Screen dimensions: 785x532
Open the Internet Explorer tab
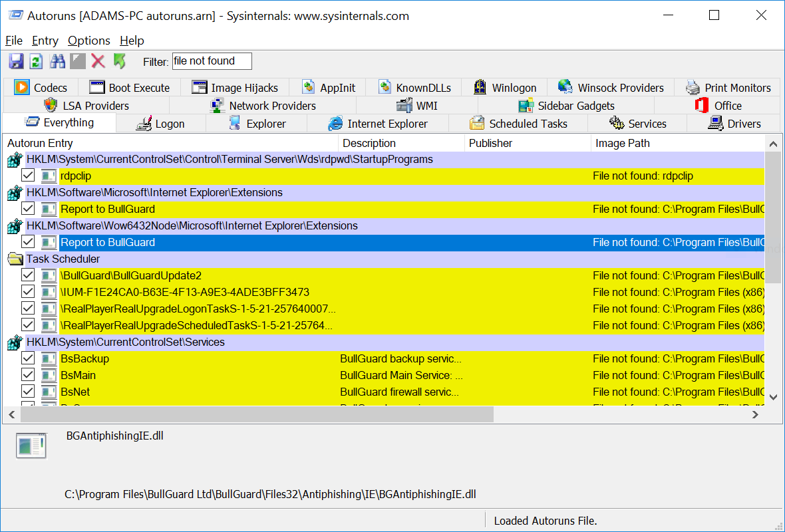378,124
